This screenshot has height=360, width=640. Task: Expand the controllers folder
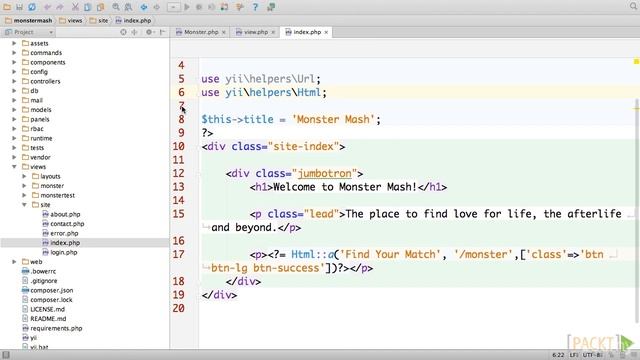tap(14, 81)
